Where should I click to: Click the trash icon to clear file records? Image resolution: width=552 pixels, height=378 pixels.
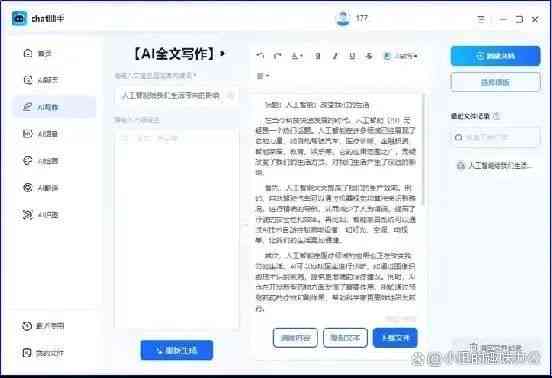point(473,347)
